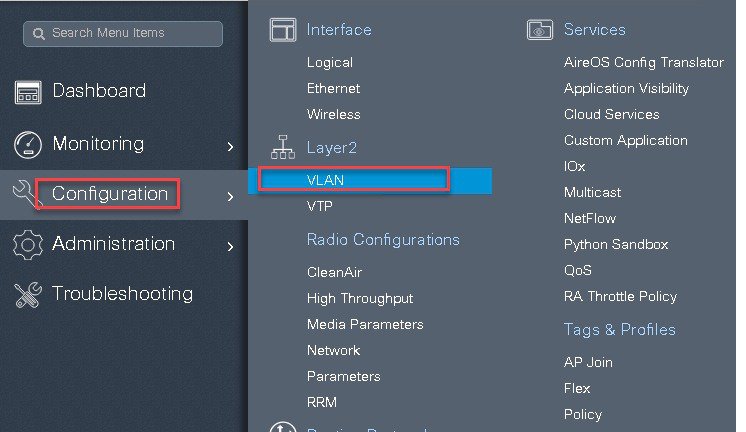Expand the Administration menu chevron
This screenshot has height=432, width=746.
[230, 246]
